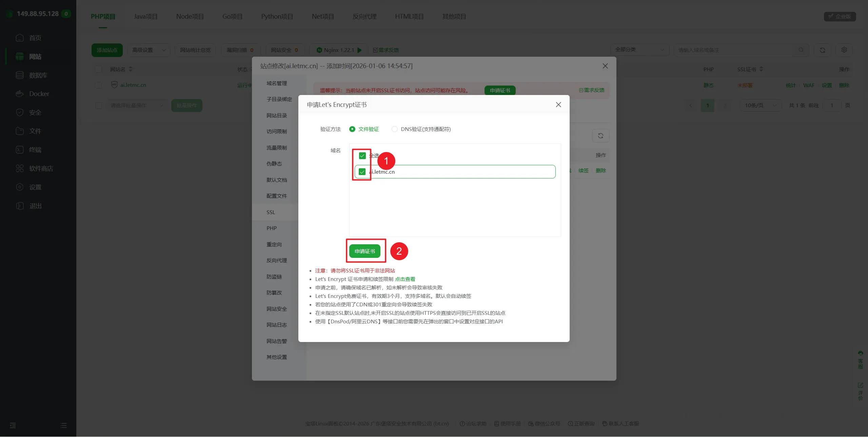Screen dimensions: 868x437
Task: Open the PHP menu item in site settings
Action: click(x=272, y=228)
